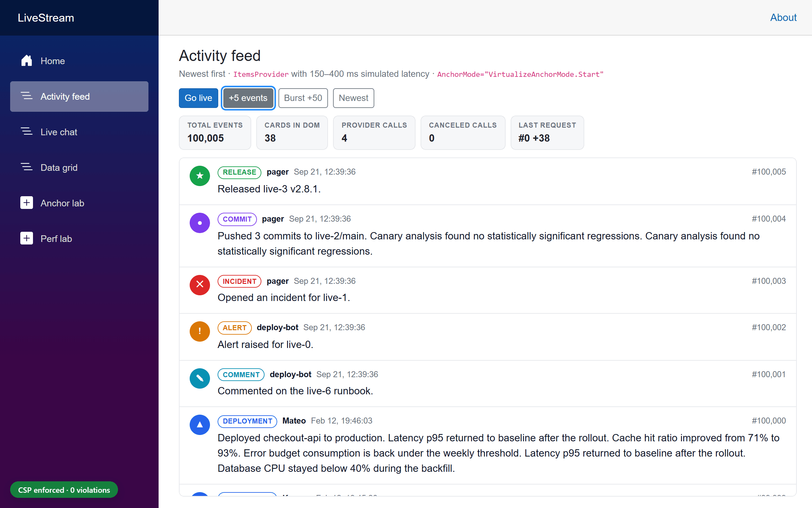Open the Anchor lab navigation item

tap(79, 203)
